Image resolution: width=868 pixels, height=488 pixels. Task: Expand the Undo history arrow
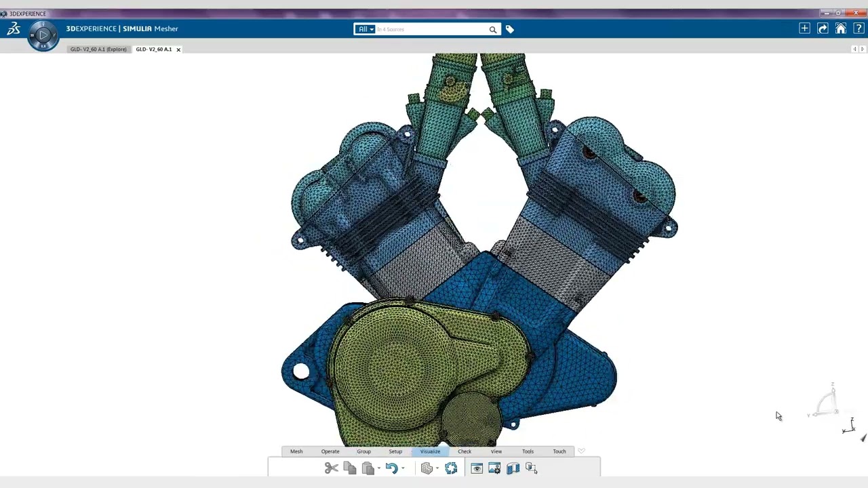click(403, 468)
